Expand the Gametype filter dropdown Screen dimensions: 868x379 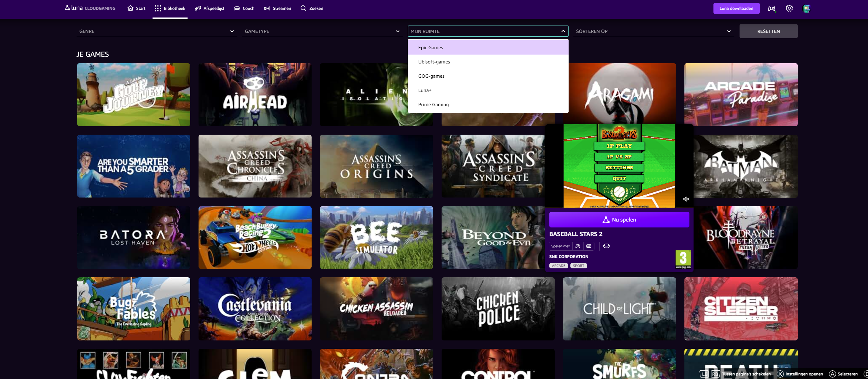coord(322,31)
